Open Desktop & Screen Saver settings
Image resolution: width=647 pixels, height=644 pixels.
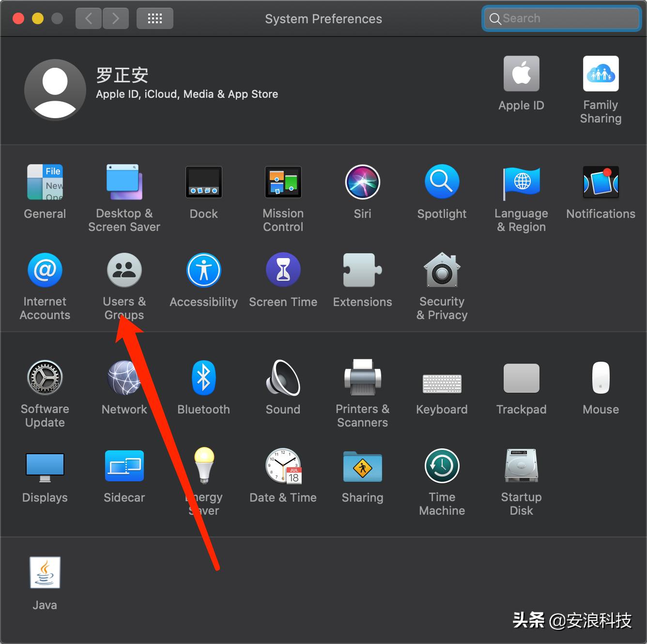coord(124,182)
